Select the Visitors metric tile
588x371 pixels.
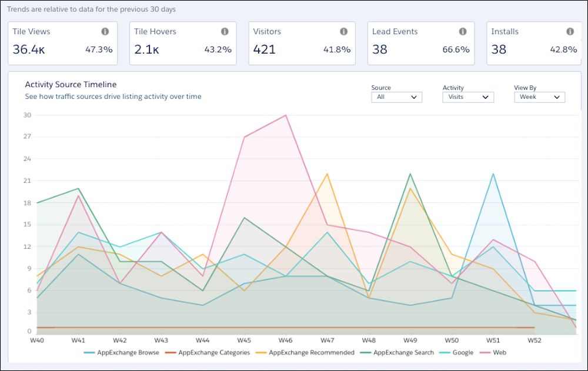(x=301, y=43)
